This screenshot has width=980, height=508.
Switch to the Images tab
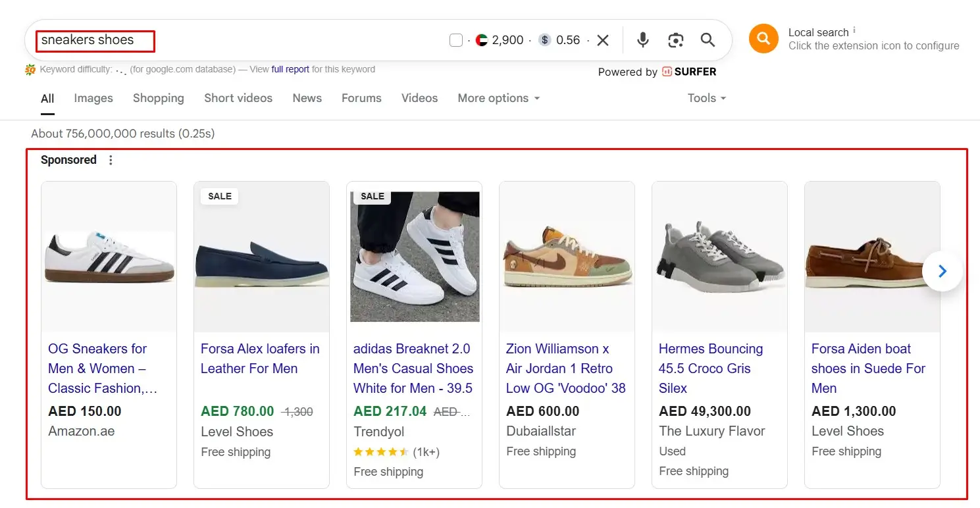click(x=93, y=98)
